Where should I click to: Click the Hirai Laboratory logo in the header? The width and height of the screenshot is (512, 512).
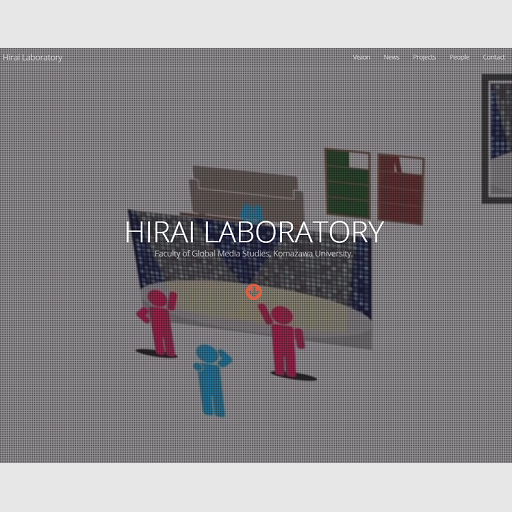coord(32,58)
